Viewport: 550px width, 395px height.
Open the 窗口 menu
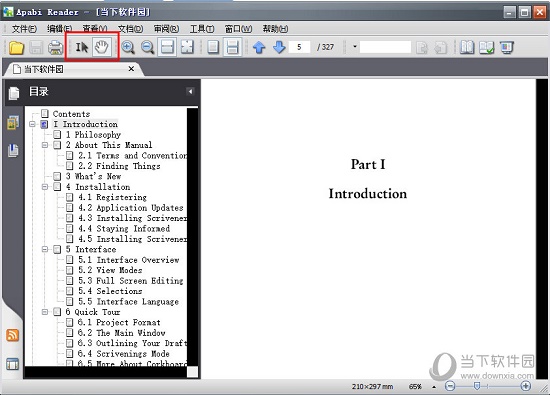(x=239, y=29)
